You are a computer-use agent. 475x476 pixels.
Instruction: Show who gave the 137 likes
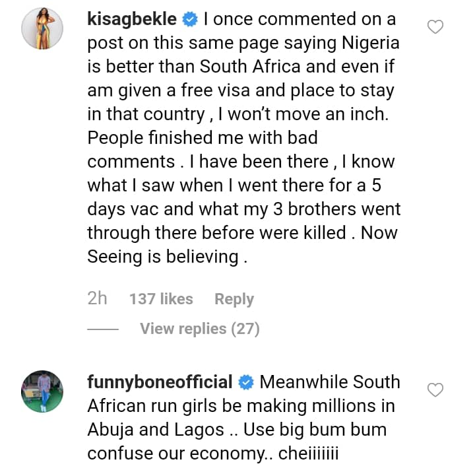click(x=161, y=298)
